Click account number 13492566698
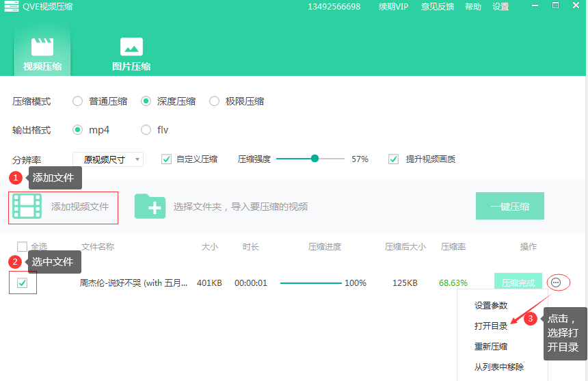588x381 pixels. pos(334,7)
